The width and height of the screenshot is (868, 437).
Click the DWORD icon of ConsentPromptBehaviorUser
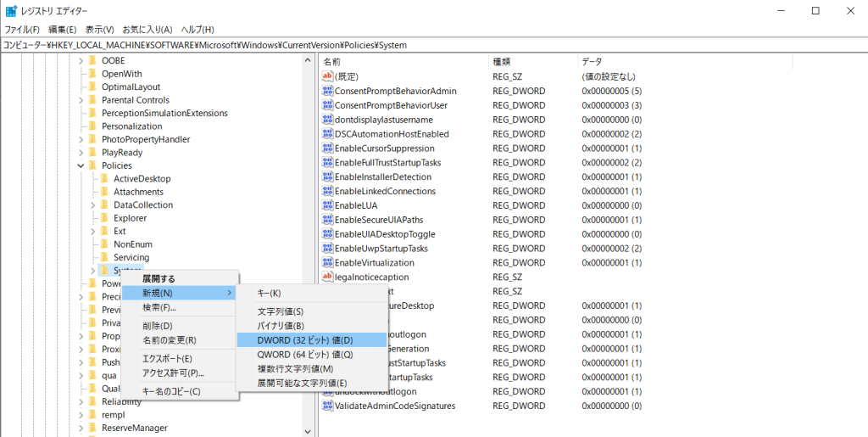click(328, 105)
